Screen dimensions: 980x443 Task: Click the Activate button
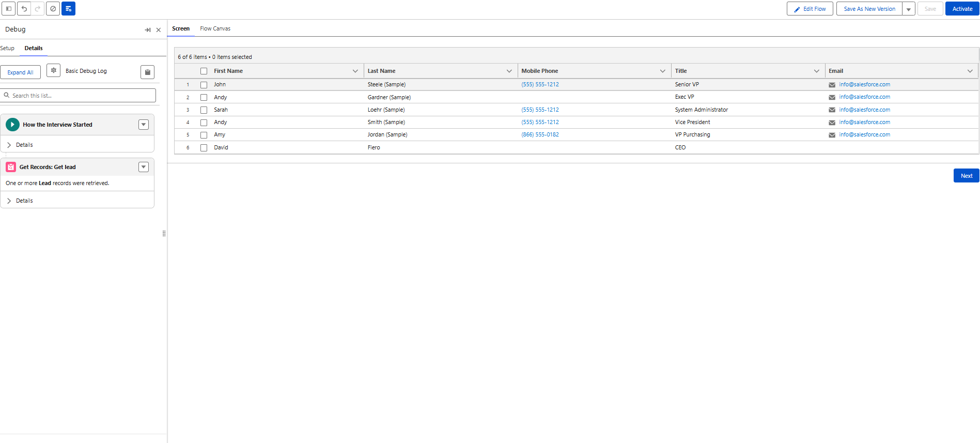[962, 9]
